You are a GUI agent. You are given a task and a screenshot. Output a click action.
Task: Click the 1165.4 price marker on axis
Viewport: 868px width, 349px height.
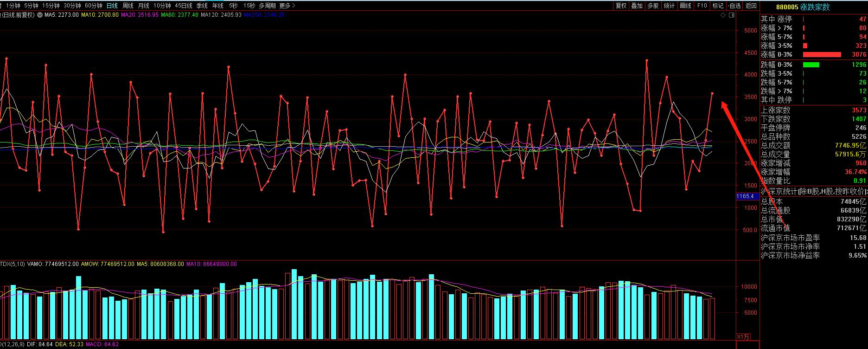tap(745, 196)
